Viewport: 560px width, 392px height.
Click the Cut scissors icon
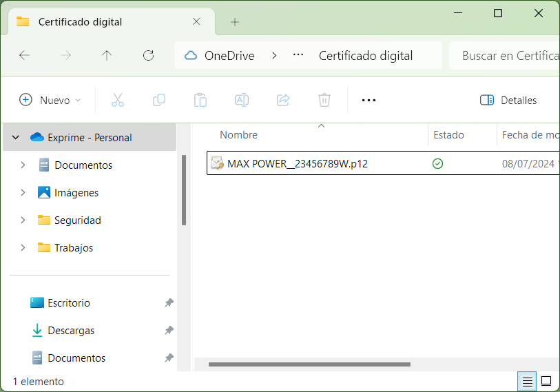click(x=118, y=100)
